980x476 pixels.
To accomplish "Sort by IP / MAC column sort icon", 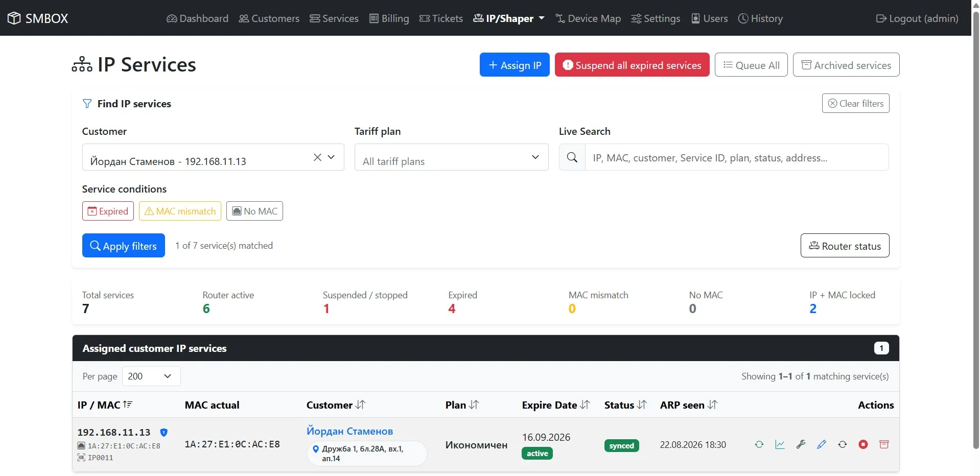I will 128,404.
